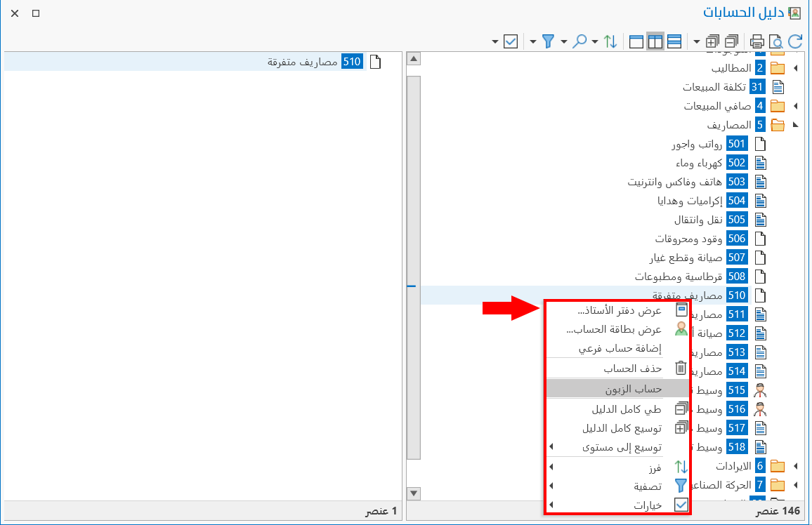Click the expand-all icon in the toolbar
The width and height of the screenshot is (812, 525).
pos(711,41)
